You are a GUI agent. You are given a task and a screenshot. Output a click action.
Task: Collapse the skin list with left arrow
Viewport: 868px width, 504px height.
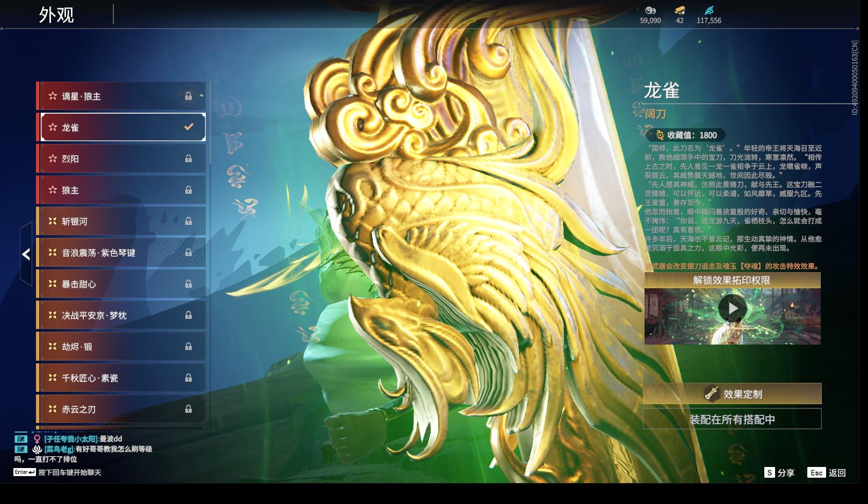(x=26, y=254)
